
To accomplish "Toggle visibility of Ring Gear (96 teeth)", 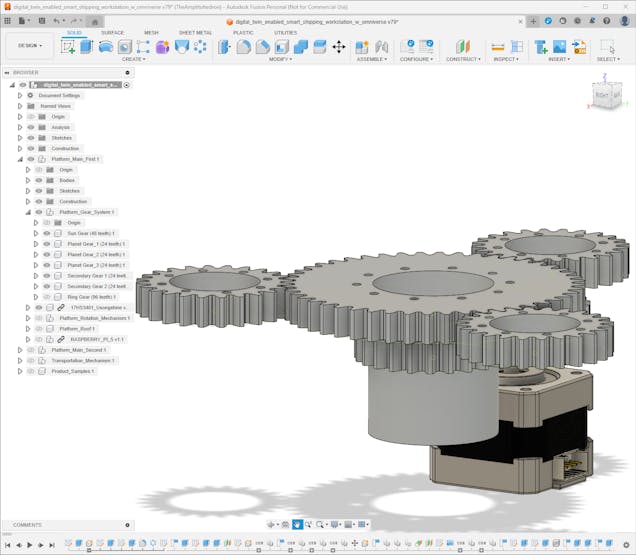I will [46, 297].
